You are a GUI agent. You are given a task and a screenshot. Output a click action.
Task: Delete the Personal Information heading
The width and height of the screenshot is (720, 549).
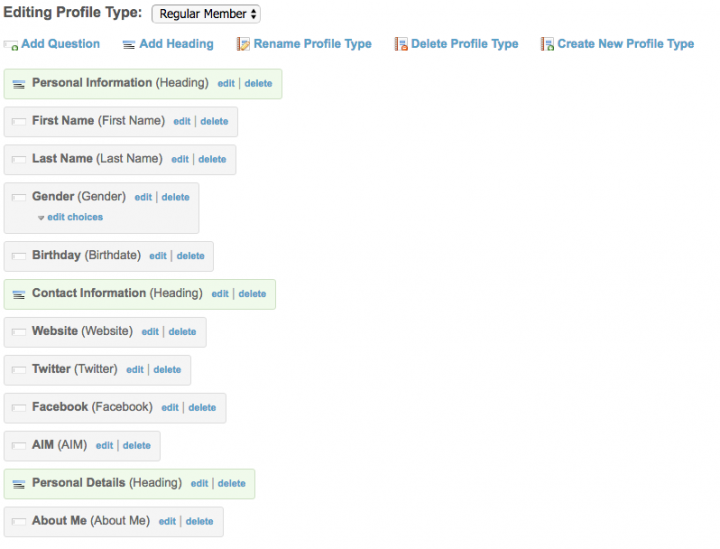coord(258,84)
